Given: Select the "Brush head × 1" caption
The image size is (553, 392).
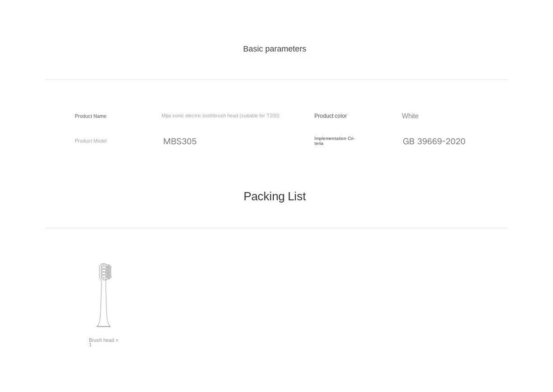Looking at the screenshot, I should [104, 342].
